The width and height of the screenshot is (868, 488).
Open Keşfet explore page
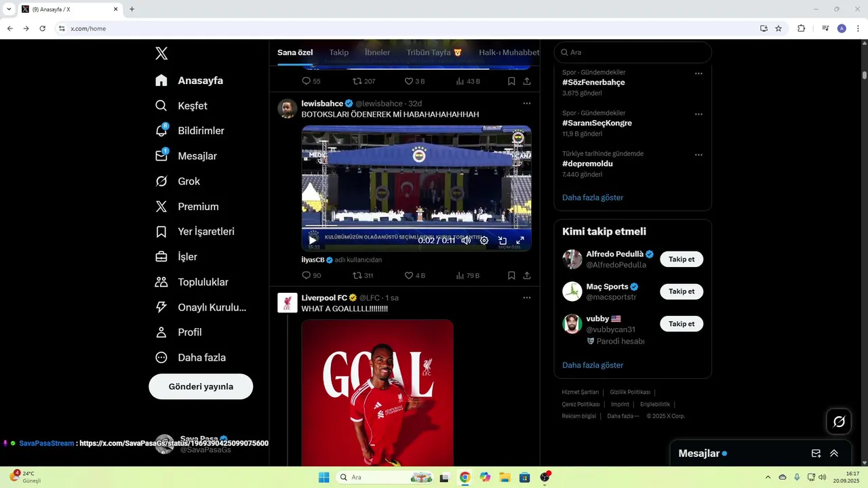click(x=181, y=106)
